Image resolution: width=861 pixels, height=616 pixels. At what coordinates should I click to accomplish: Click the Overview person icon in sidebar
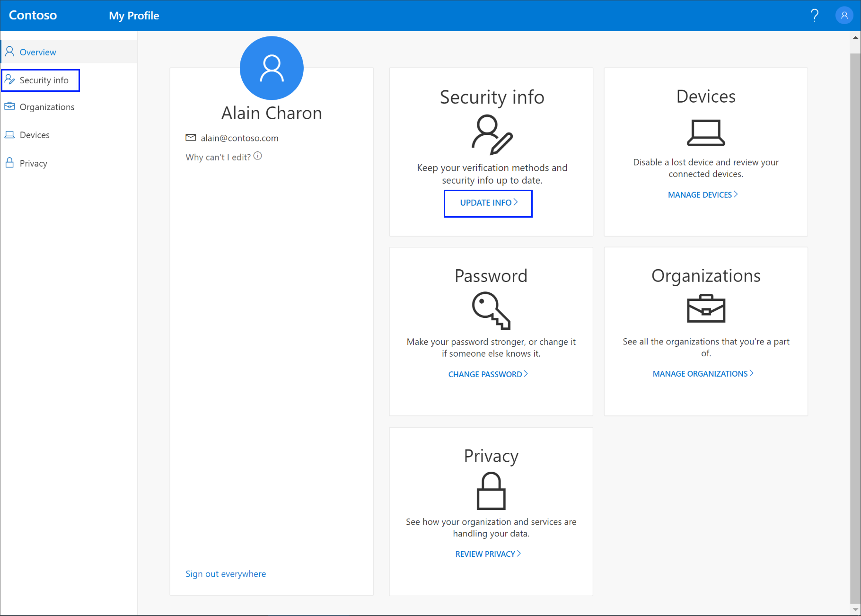click(x=10, y=52)
